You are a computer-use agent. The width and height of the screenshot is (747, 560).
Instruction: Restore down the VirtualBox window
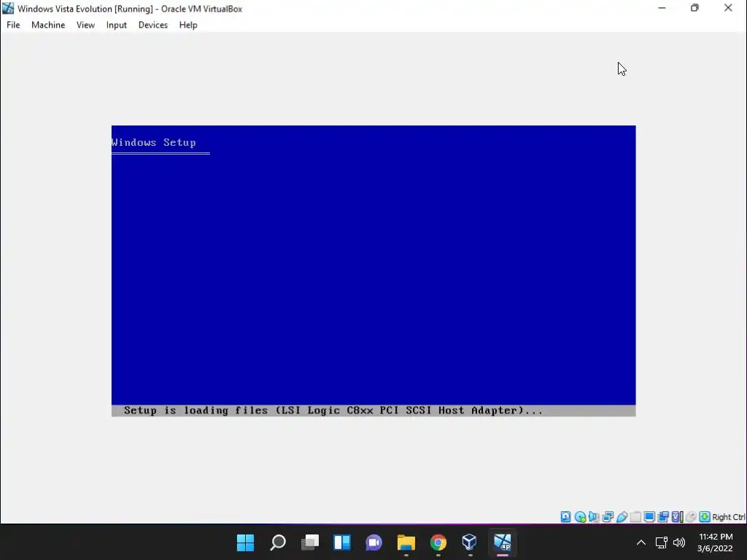click(x=694, y=8)
